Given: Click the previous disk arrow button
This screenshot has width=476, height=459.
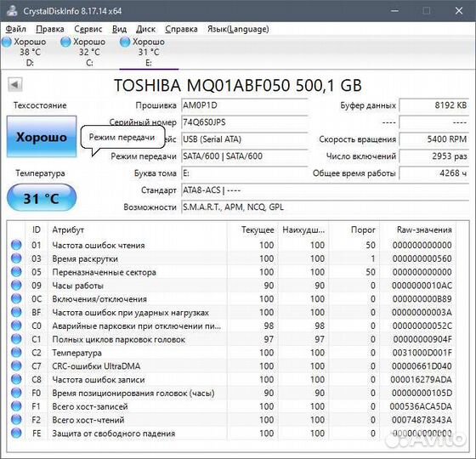Looking at the screenshot, I should pyautogui.click(x=15, y=85).
